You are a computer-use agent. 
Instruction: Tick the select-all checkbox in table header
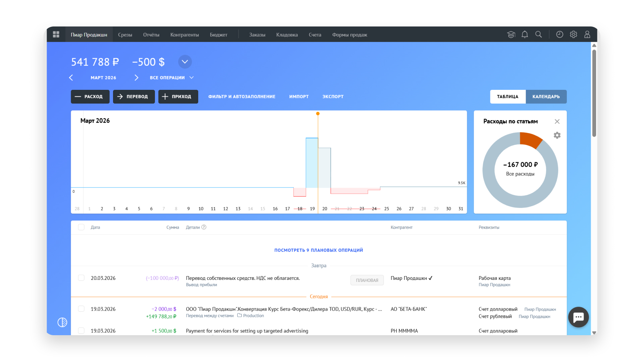pyautogui.click(x=81, y=227)
